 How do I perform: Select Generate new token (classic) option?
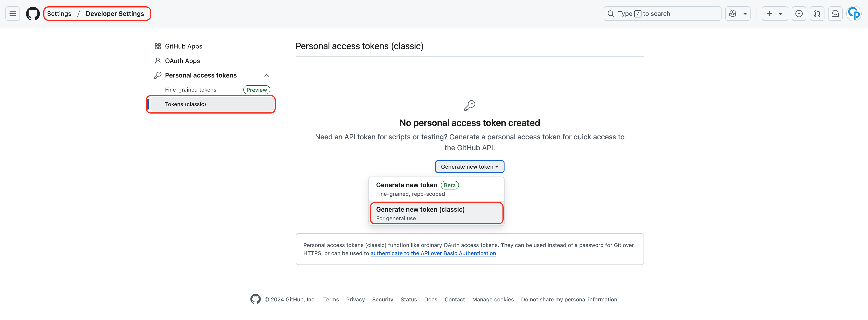tap(436, 213)
